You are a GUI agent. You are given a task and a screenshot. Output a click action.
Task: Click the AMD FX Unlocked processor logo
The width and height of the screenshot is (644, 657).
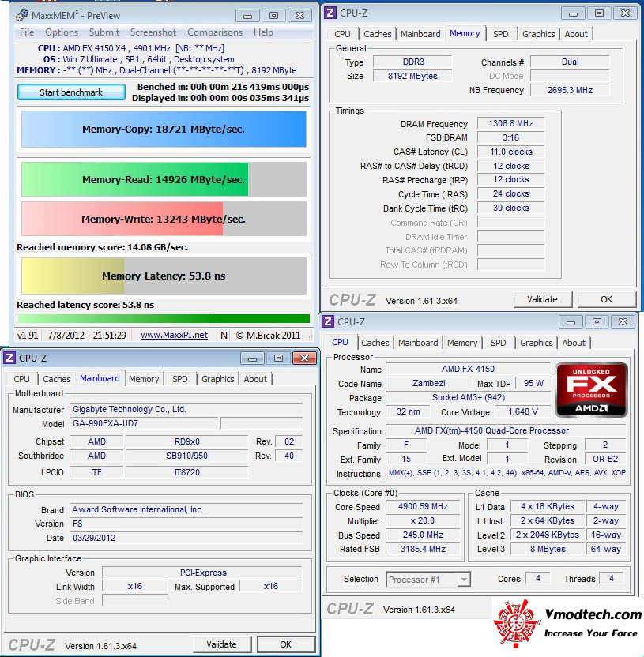pos(591,389)
